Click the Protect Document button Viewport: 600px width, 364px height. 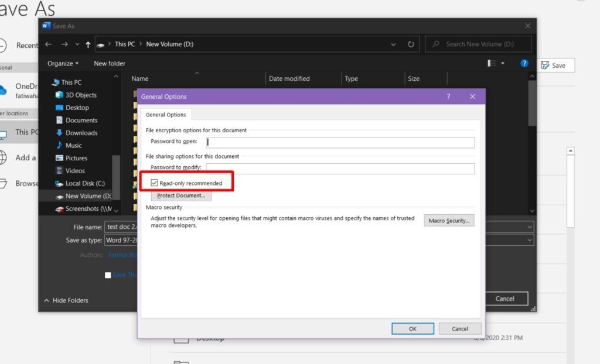click(181, 195)
